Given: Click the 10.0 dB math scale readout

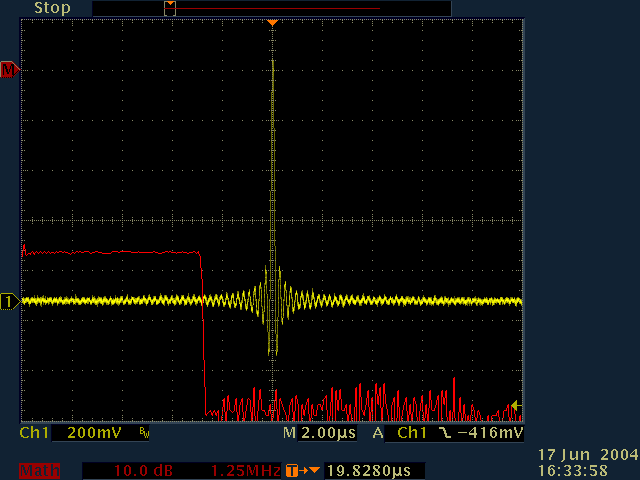Looking at the screenshot, I should pyautogui.click(x=134, y=470).
